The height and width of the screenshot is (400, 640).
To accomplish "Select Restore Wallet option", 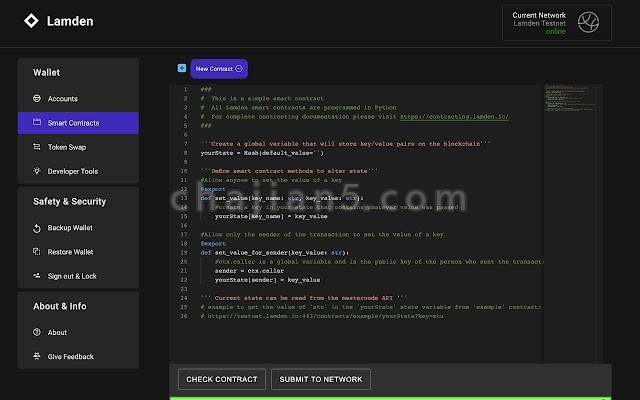I will coord(78,252).
